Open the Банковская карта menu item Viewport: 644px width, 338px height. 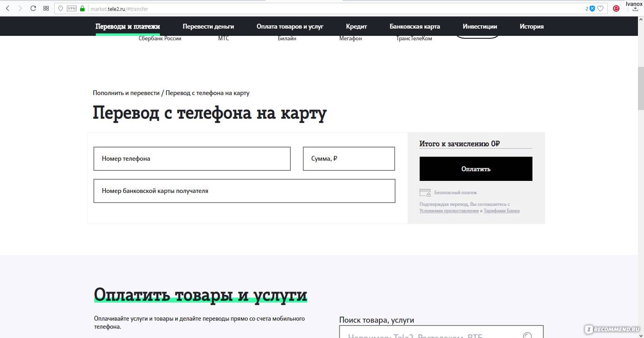(415, 27)
